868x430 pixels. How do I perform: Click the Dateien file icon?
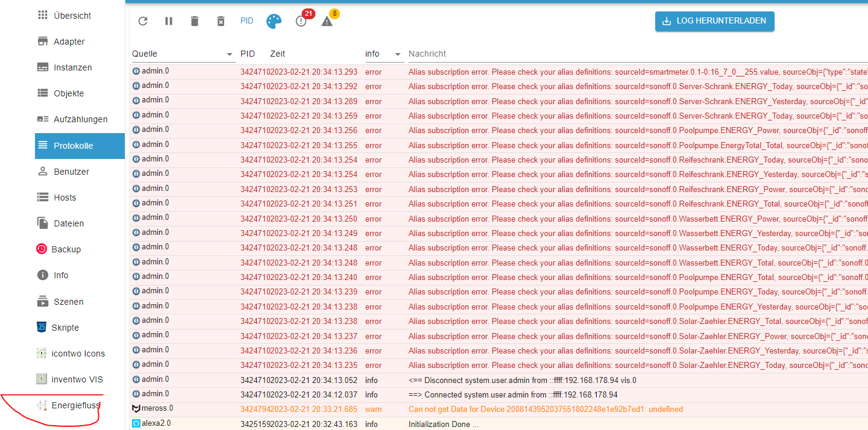(x=43, y=223)
